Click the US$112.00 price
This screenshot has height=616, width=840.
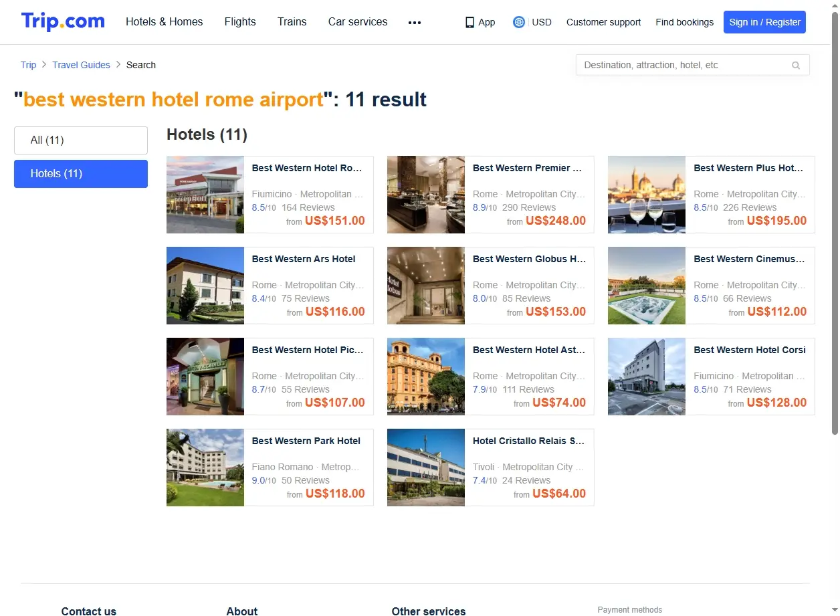coord(776,312)
